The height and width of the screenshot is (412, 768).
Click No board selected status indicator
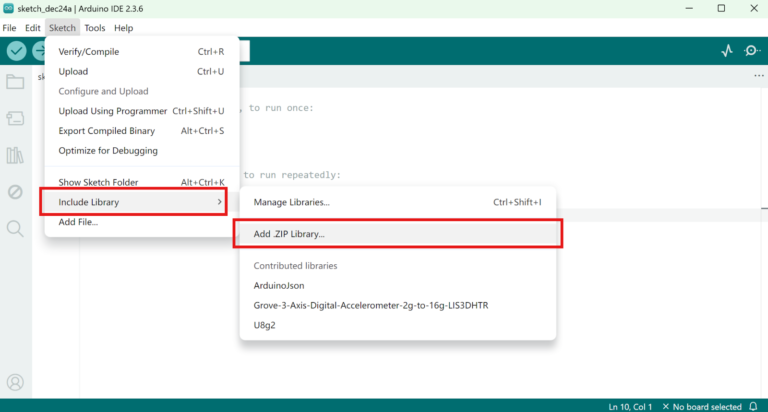711,406
